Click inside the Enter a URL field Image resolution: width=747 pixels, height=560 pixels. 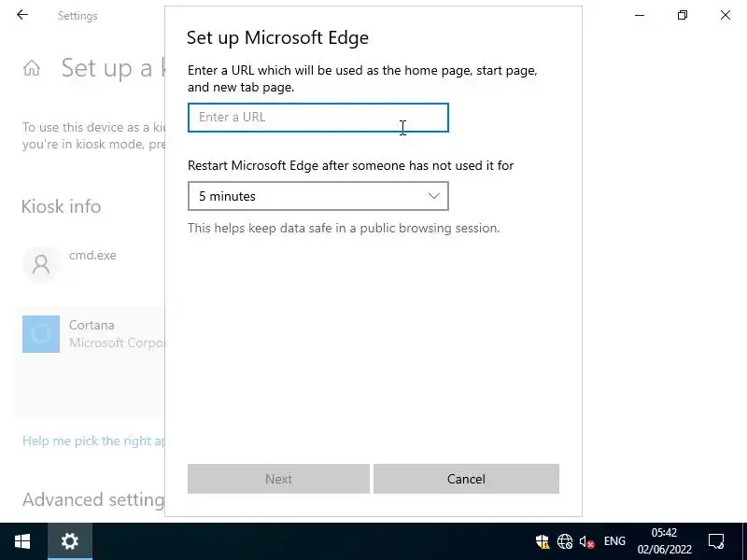tap(317, 118)
